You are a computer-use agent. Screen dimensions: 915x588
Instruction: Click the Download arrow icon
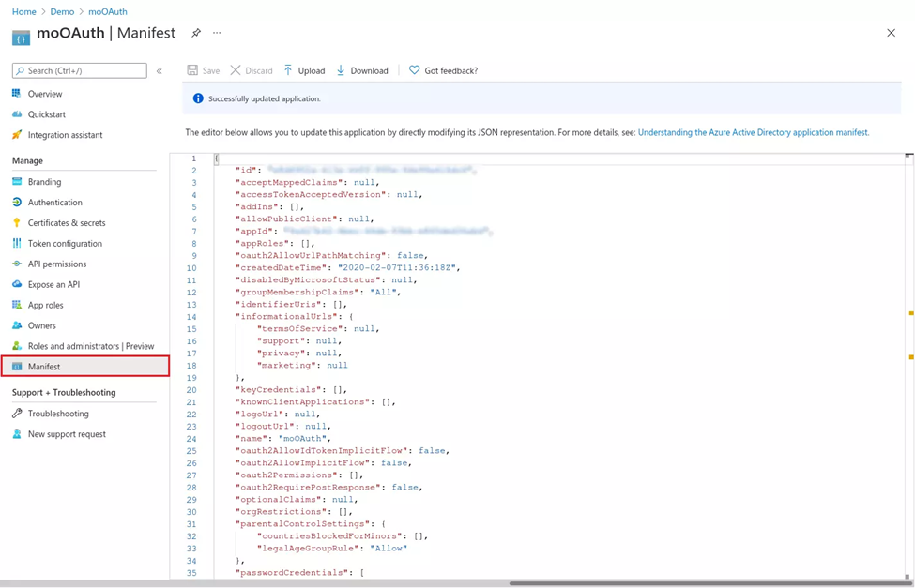click(x=341, y=70)
